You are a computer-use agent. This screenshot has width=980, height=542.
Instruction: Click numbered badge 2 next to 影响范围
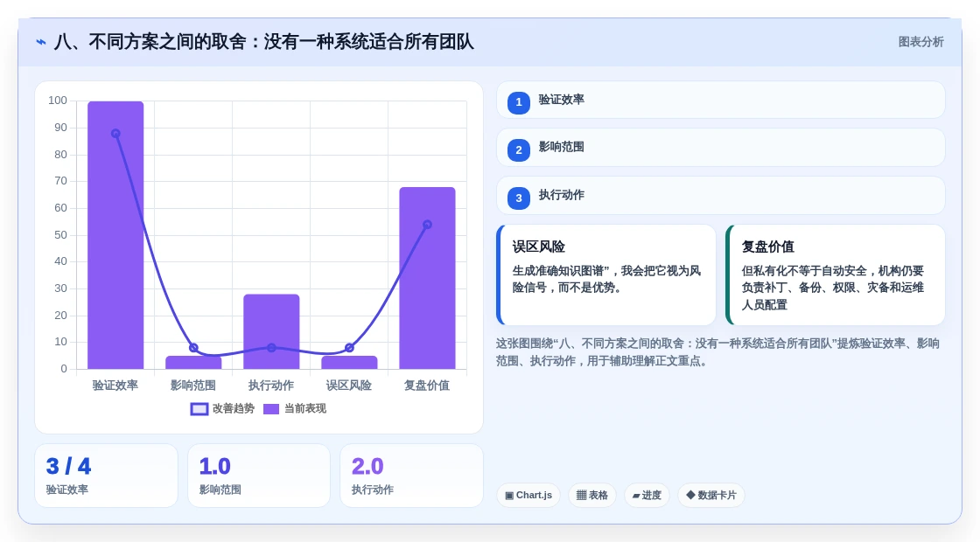[518, 149]
